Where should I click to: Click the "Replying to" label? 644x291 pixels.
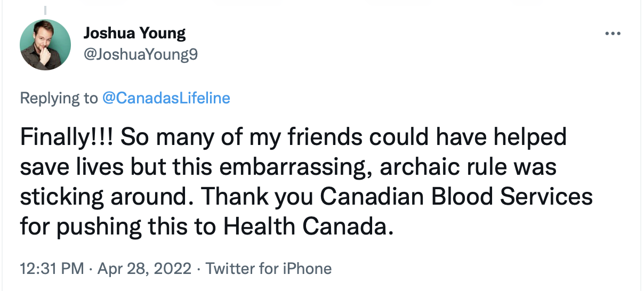point(59,98)
